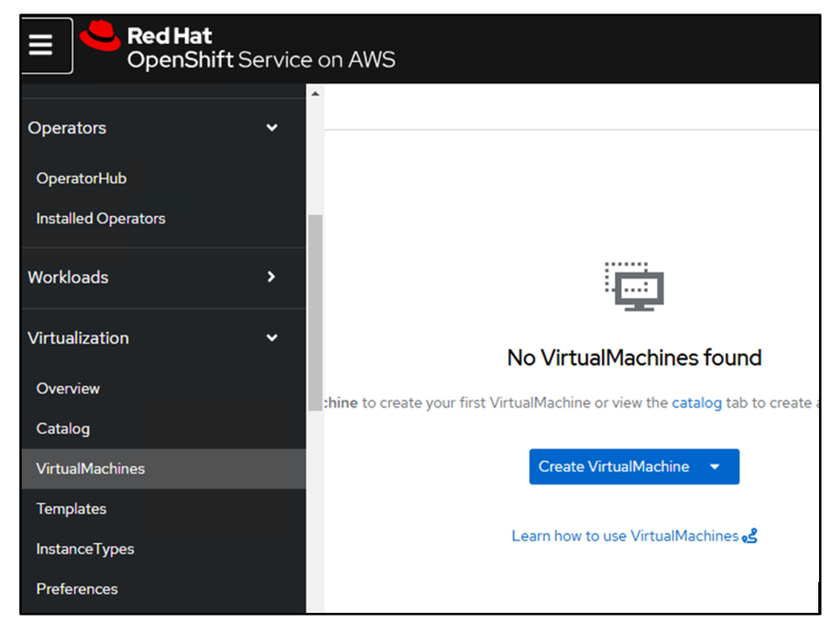Open Preferences in the sidebar

[x=77, y=589]
